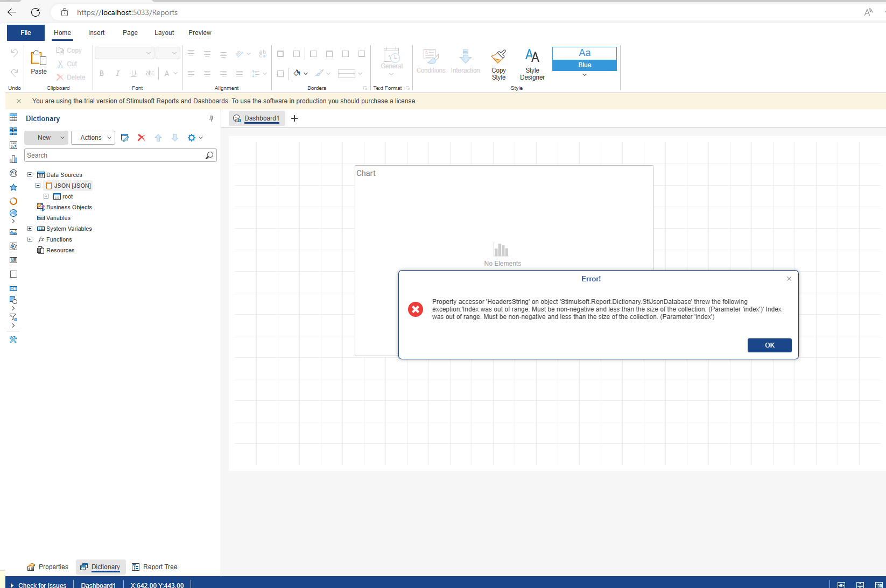Switch to the Layout ribbon tab

[x=164, y=33]
